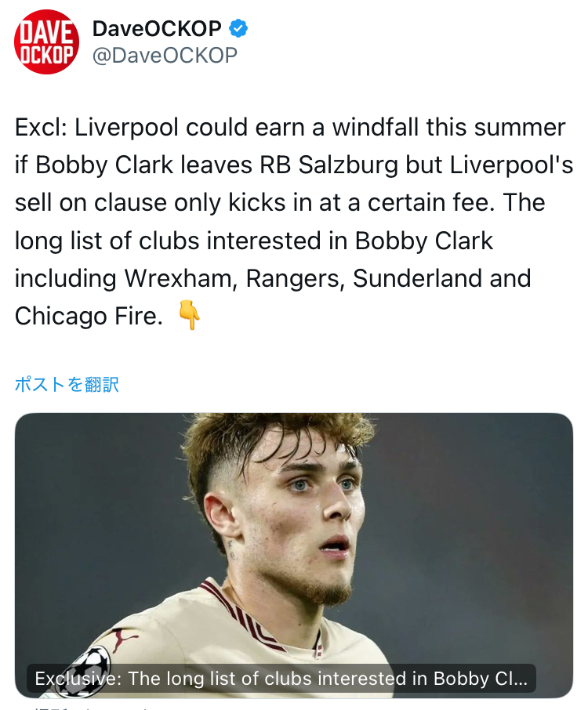The image size is (588, 710).
Task: Click the 'windfall this summer' phrase
Action: click(449, 127)
